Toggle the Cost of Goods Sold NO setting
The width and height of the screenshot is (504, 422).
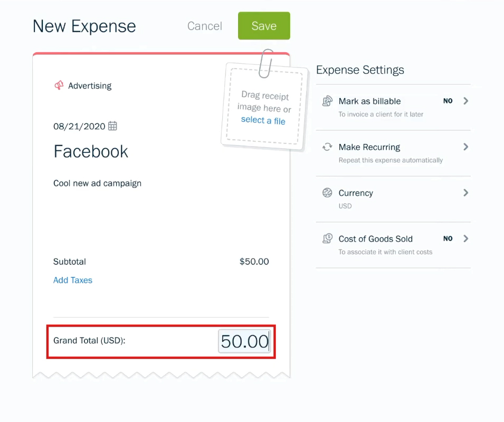pyautogui.click(x=448, y=238)
